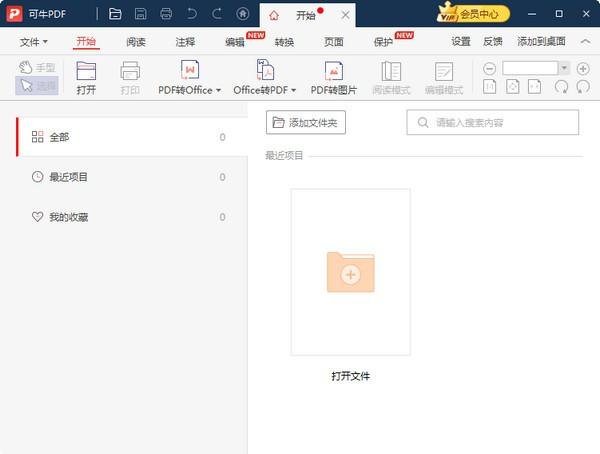Select 最近项目 in the sidebar

(68, 177)
